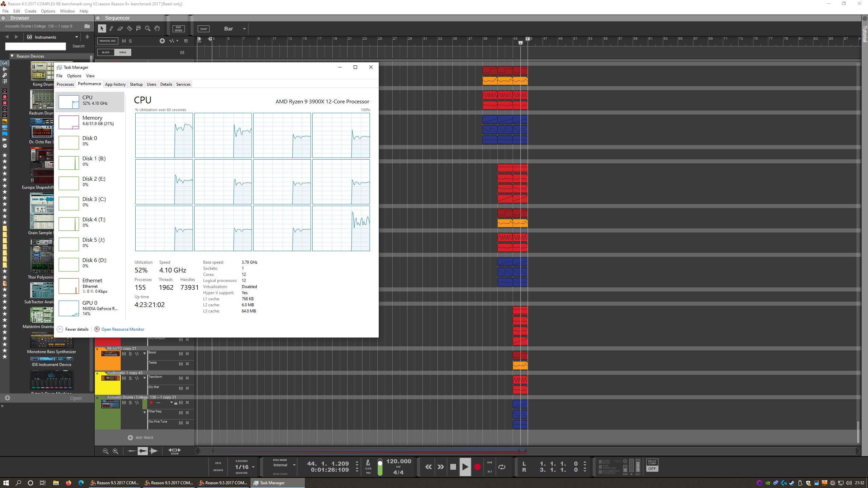This screenshot has width=868, height=488.
Task: Collapse the Audiomatic 1 copy 43 track
Action: click(97, 373)
